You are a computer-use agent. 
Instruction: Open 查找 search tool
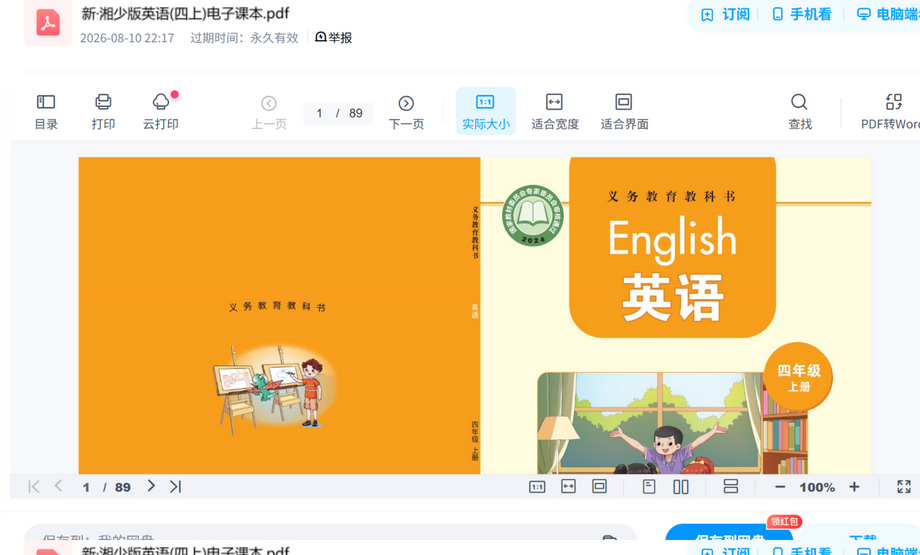tap(799, 111)
